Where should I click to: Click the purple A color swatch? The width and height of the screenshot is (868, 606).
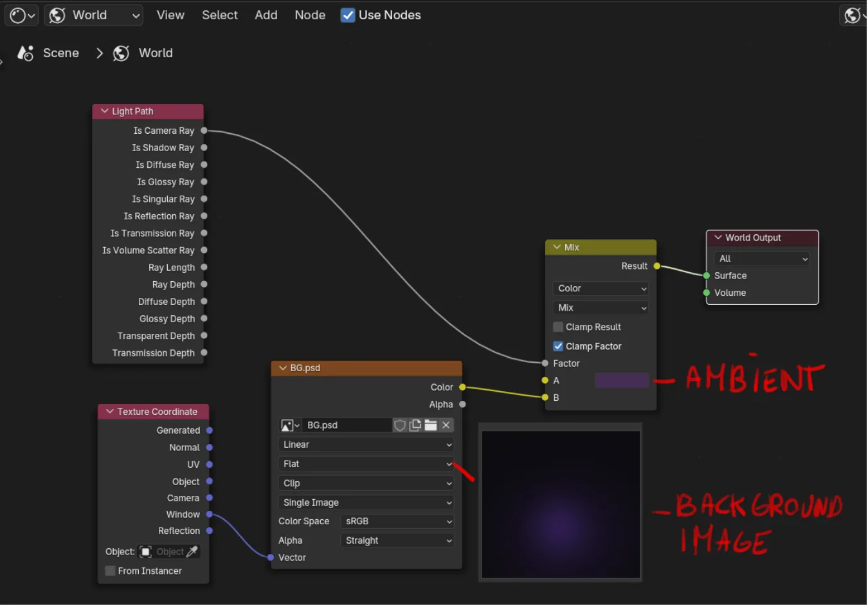[x=622, y=381]
